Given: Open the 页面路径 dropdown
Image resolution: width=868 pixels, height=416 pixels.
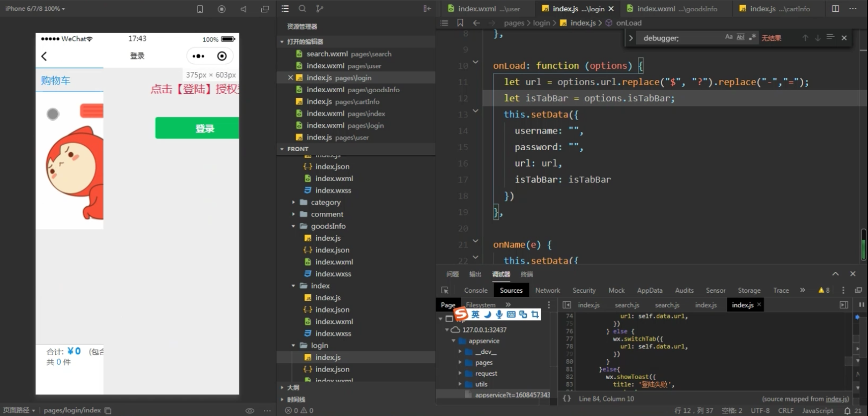Looking at the screenshot, I should [x=19, y=410].
